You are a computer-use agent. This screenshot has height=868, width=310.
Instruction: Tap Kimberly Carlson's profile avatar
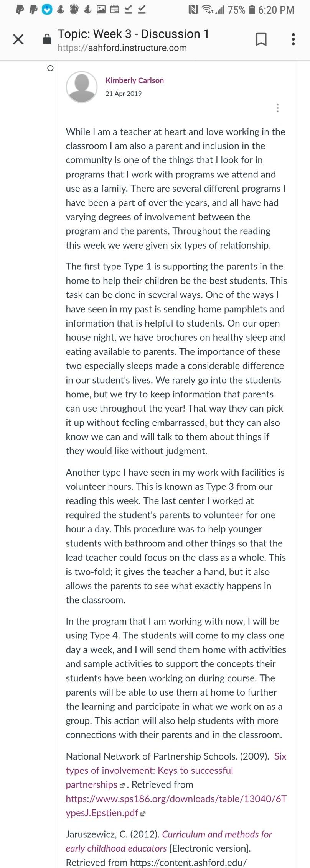tap(82, 87)
